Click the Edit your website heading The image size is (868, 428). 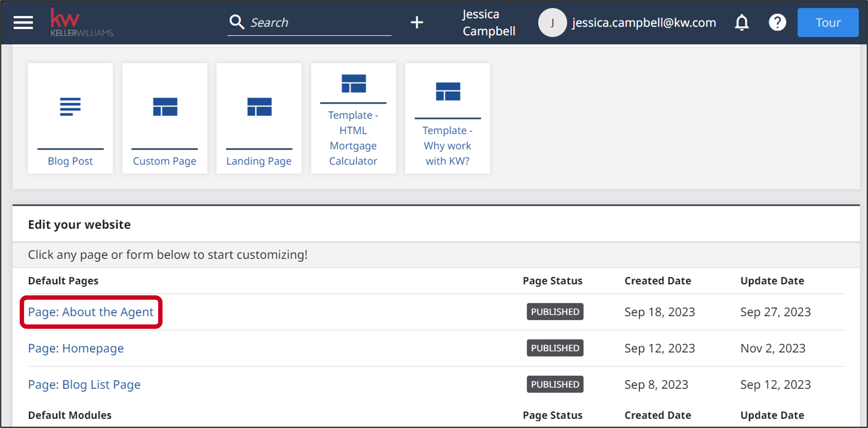pos(79,225)
